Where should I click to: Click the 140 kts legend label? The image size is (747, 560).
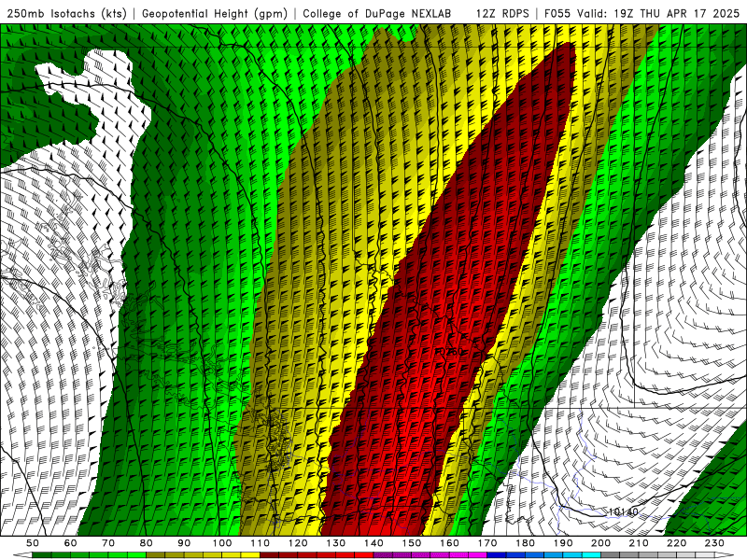click(373, 543)
